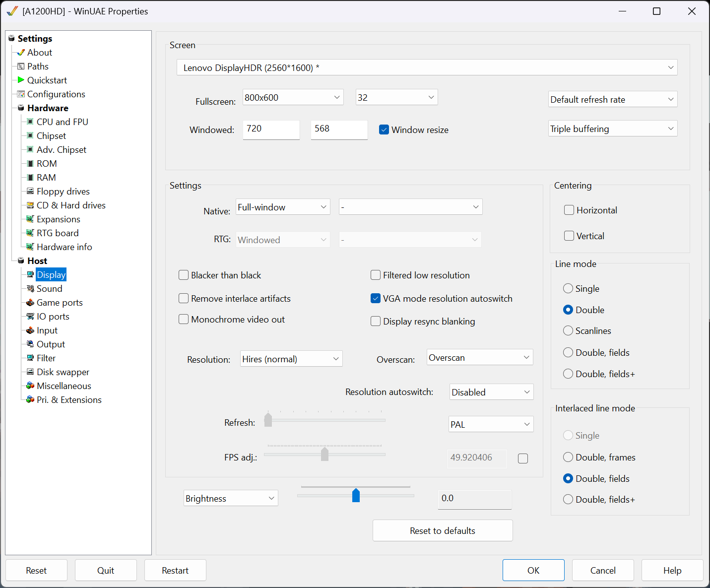Open the Filter settings page

click(46, 358)
